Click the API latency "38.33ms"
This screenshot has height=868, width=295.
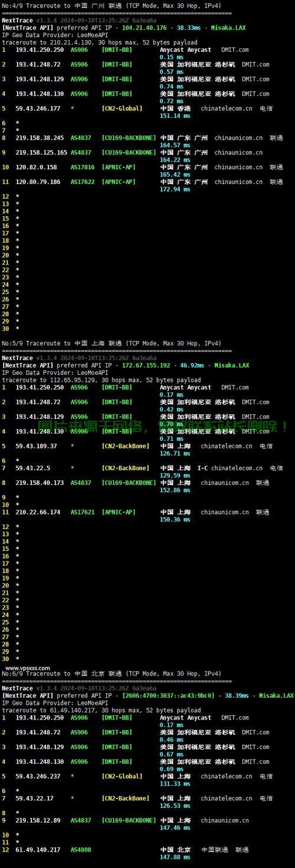(x=189, y=28)
